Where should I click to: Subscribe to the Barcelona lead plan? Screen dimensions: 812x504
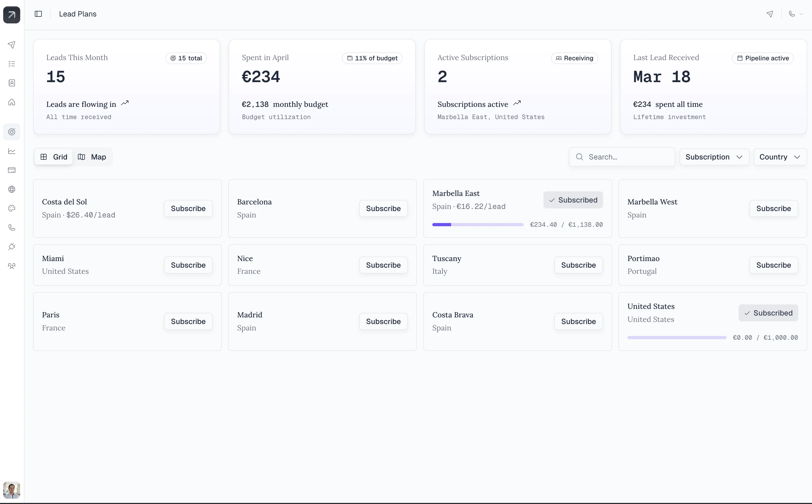coord(383,208)
